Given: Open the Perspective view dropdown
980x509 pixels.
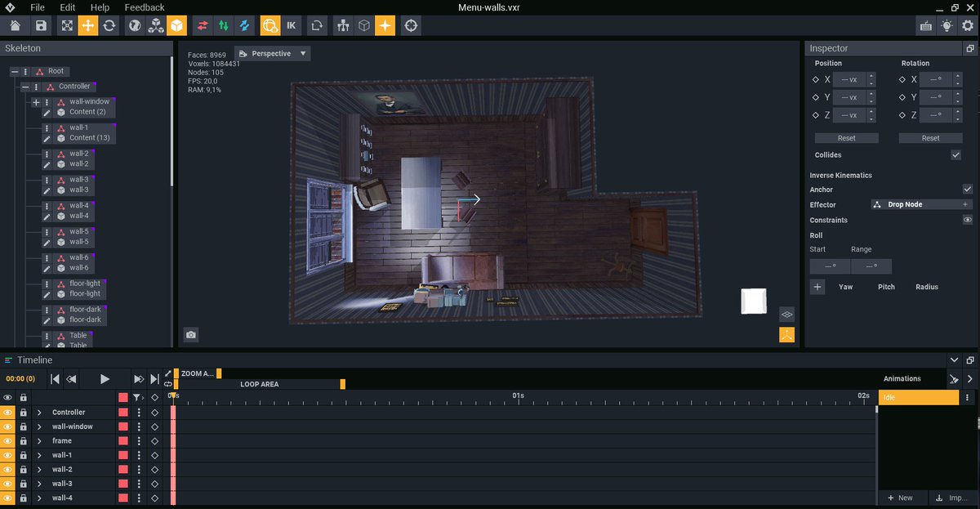Looking at the screenshot, I should (272, 52).
